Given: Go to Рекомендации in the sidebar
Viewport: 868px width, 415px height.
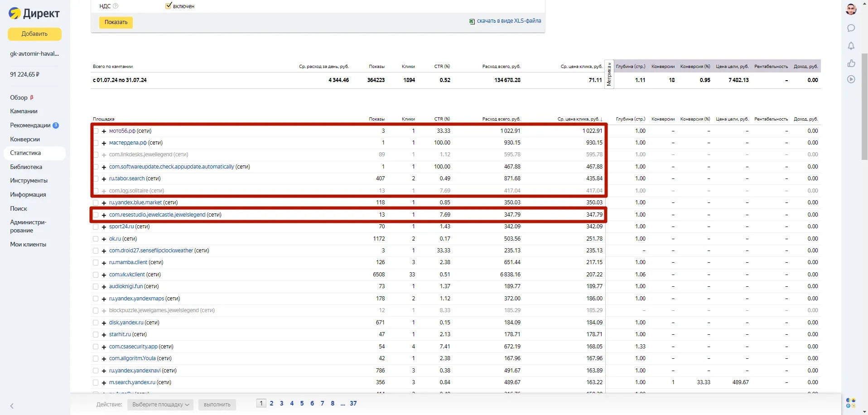Looking at the screenshot, I should 30,125.
